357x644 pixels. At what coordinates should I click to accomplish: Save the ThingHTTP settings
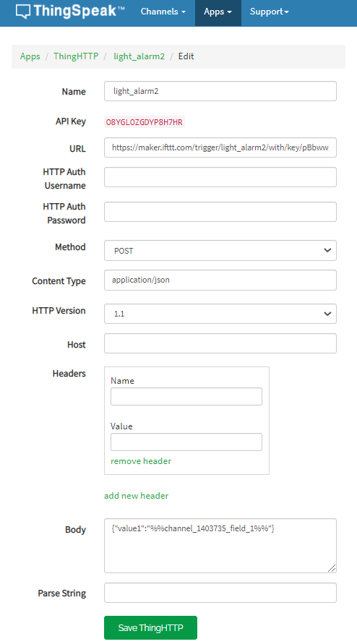coord(150,627)
